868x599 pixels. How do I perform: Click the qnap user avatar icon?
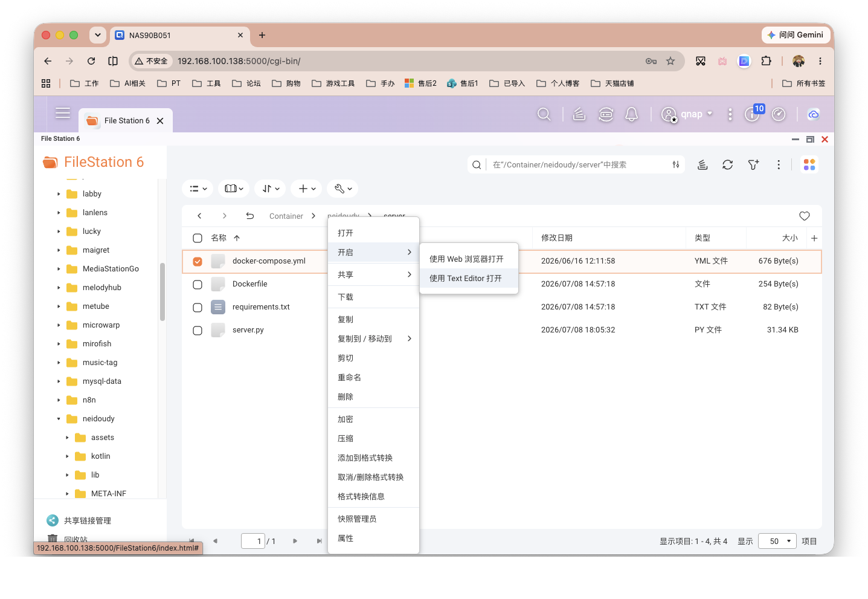pos(669,114)
